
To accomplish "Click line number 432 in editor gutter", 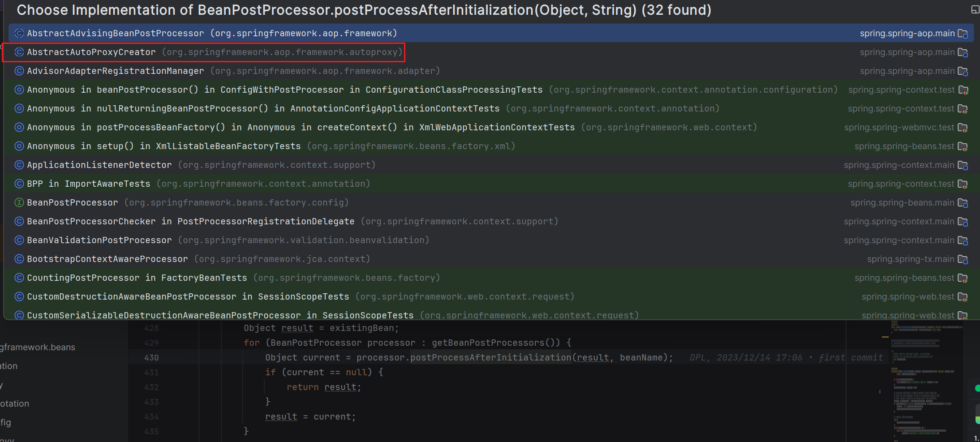I will point(151,387).
